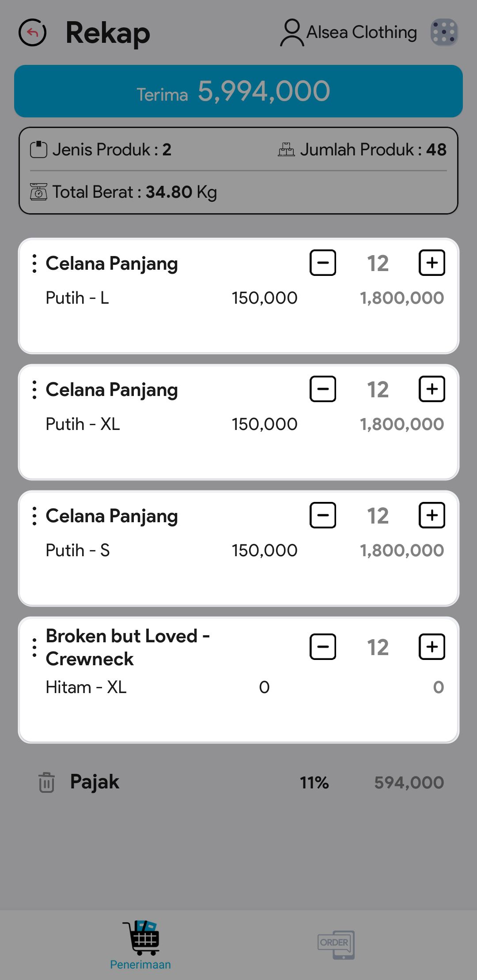Image resolution: width=477 pixels, height=980 pixels.
Task: Open options menu for Celana Panjang Putih - L
Action: pos(34,264)
